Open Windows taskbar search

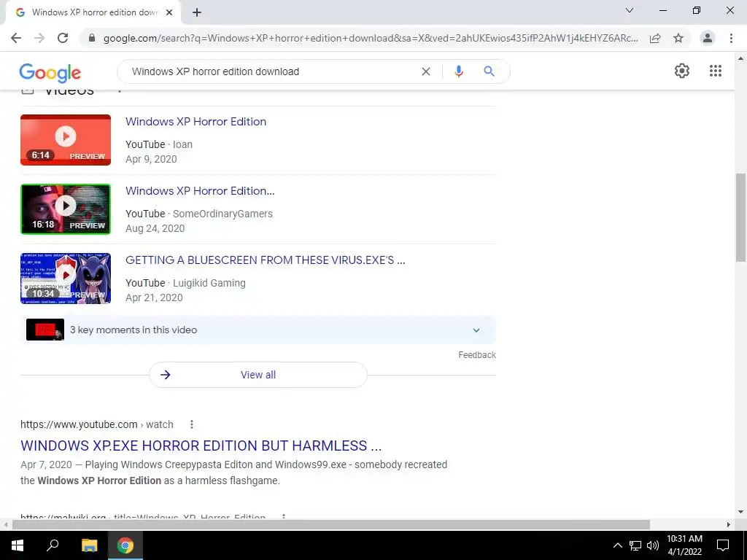(53, 545)
